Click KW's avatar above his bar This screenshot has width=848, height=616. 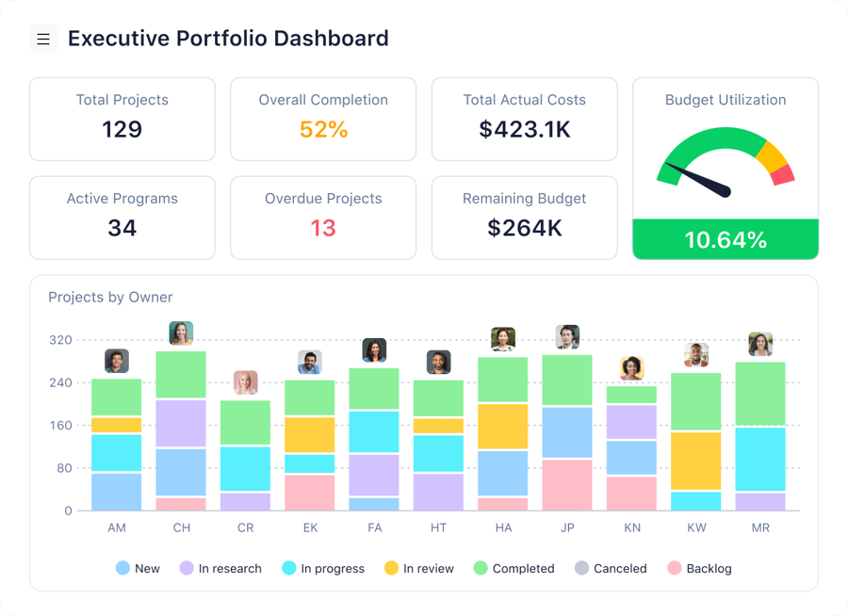point(696,357)
